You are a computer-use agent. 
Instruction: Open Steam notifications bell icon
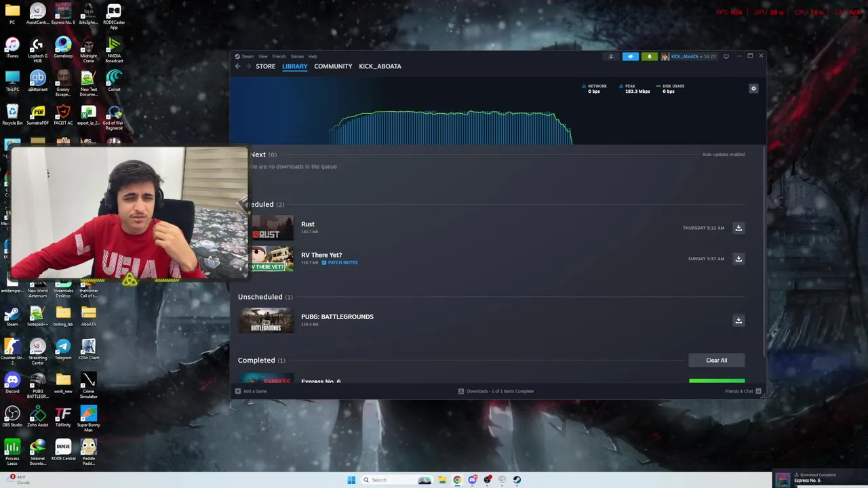(x=649, y=56)
